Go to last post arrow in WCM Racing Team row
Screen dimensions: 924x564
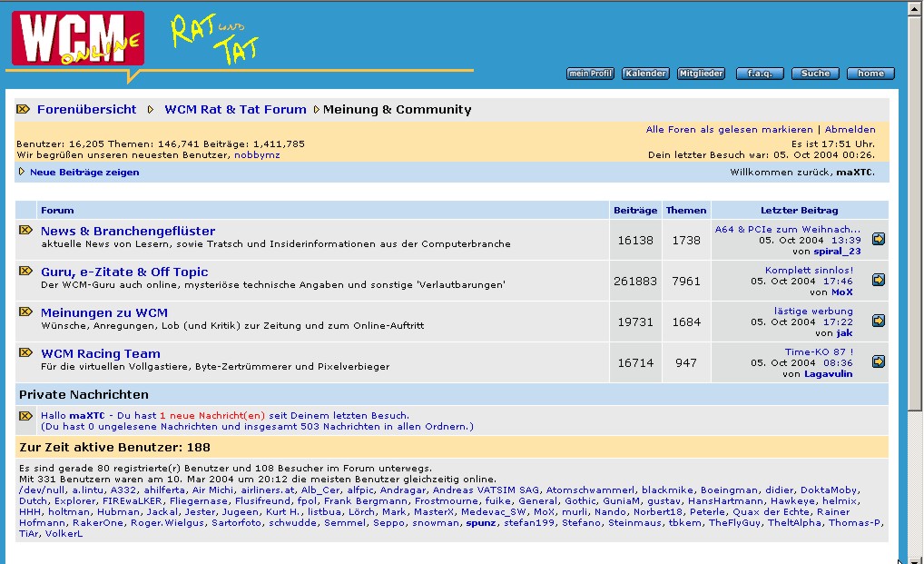coord(878,361)
